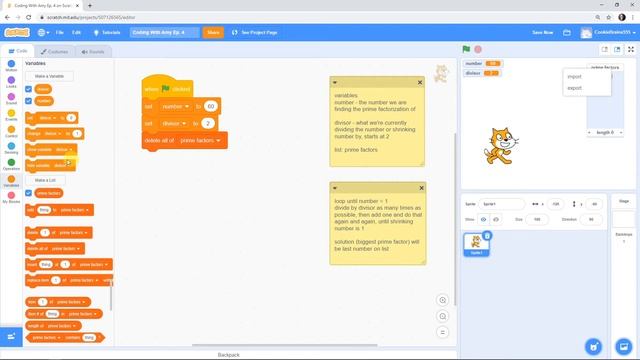This screenshot has width=640, height=360.
Task: Click the browser reload icon
Action: point(29,18)
